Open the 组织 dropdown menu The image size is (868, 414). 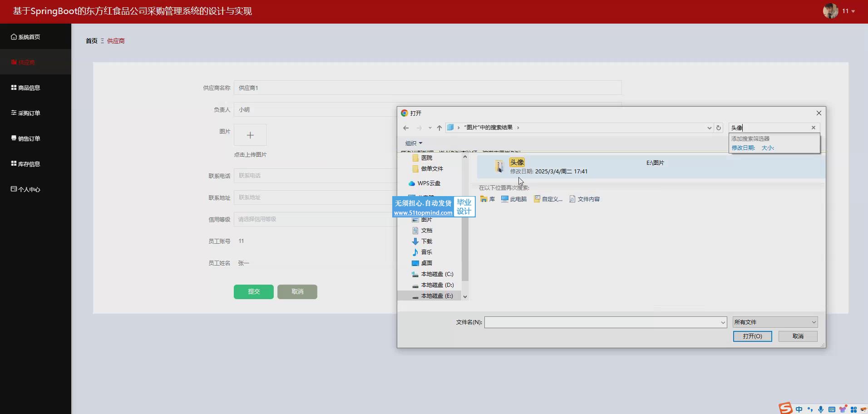click(x=414, y=143)
